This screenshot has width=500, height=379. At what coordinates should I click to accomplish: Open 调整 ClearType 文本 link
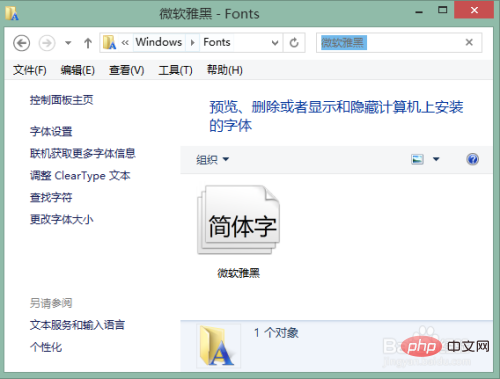point(80,175)
